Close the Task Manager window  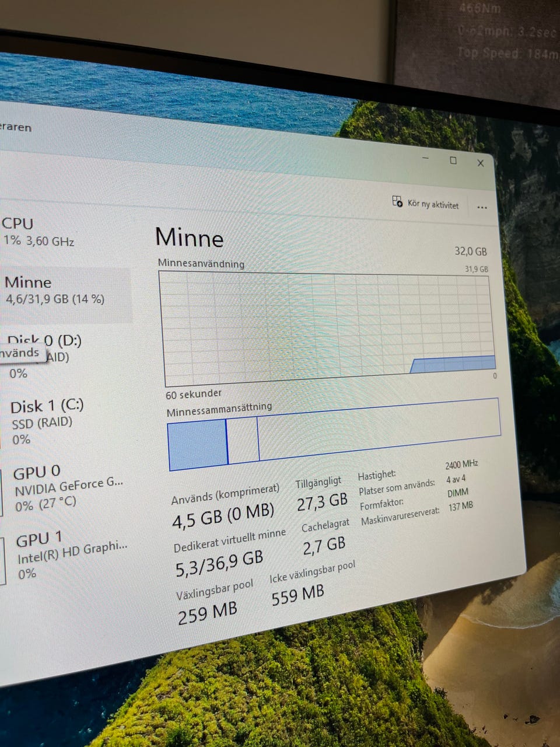coord(481,163)
